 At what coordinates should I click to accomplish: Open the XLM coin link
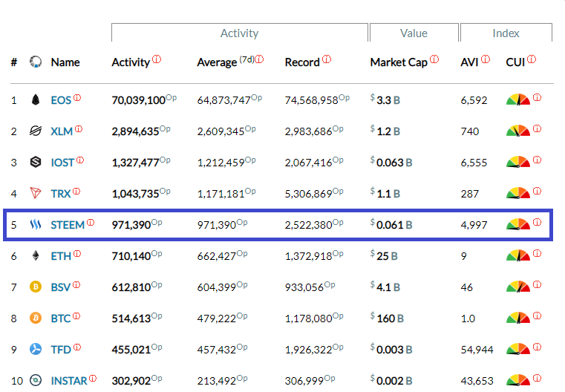pyautogui.click(x=62, y=131)
